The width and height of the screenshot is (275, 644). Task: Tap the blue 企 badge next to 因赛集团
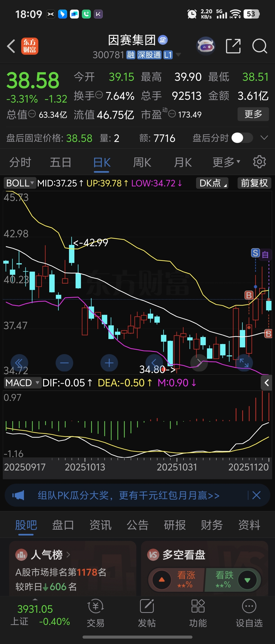pos(163,40)
